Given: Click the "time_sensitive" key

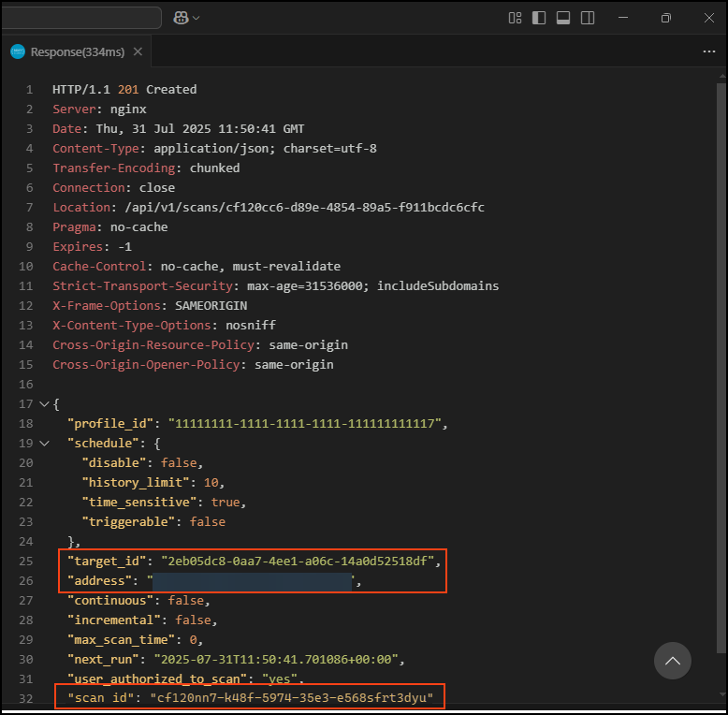Looking at the screenshot, I should 139,502.
